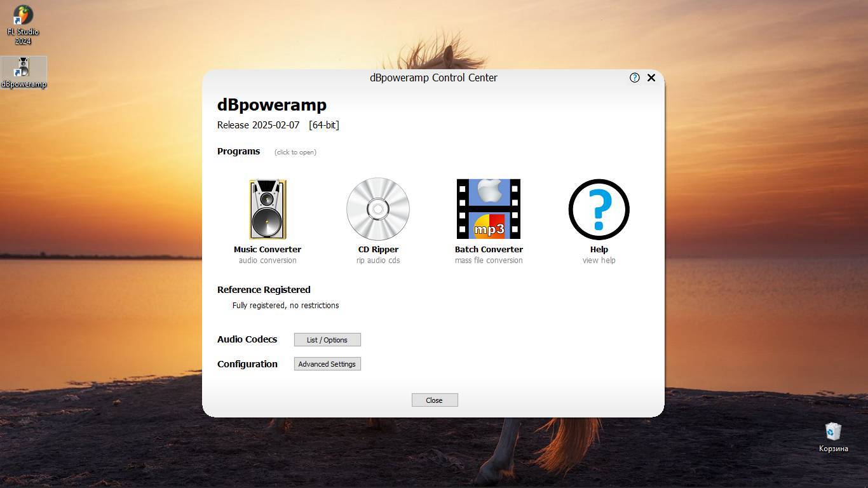Launch CD Ripper via the disc icon
The width and height of the screenshot is (868, 488).
click(378, 209)
